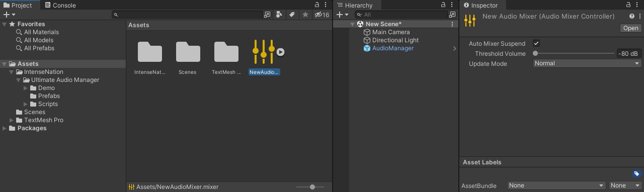This screenshot has width=644, height=192.
Task: Click the Search by Type filter icon
Action: (x=280, y=15)
